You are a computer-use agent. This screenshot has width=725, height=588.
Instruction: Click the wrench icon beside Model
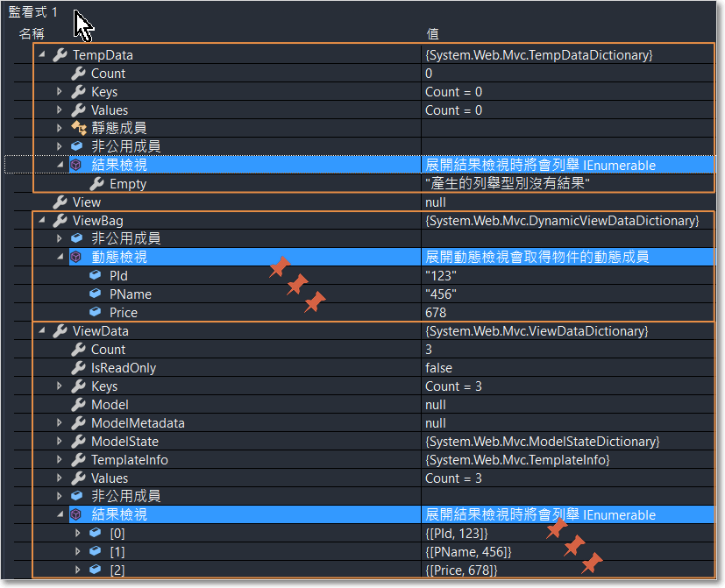[x=79, y=405]
